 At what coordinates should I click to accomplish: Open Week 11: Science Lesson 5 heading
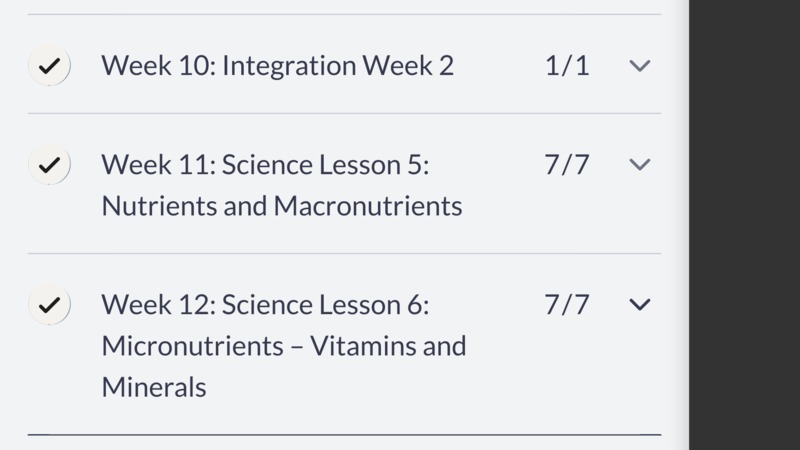pos(265,164)
